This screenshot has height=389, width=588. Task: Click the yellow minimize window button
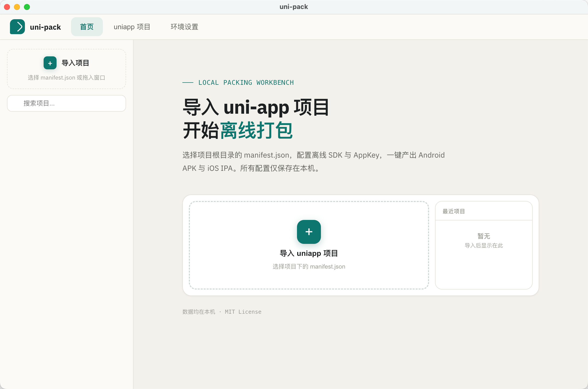(17, 7)
